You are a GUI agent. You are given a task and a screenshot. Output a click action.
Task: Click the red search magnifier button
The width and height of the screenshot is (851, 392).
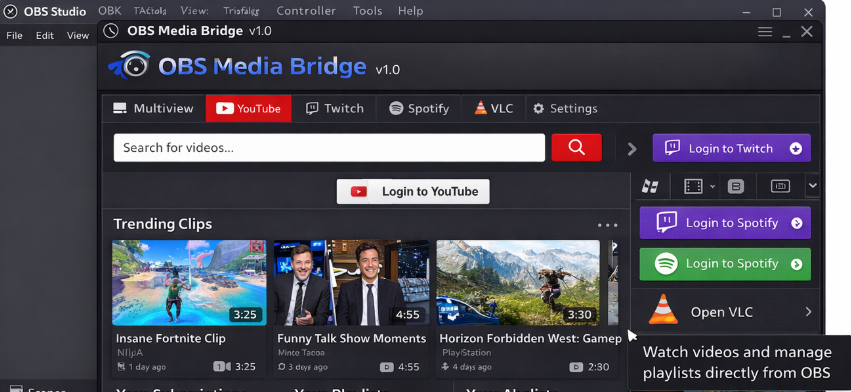(x=576, y=147)
